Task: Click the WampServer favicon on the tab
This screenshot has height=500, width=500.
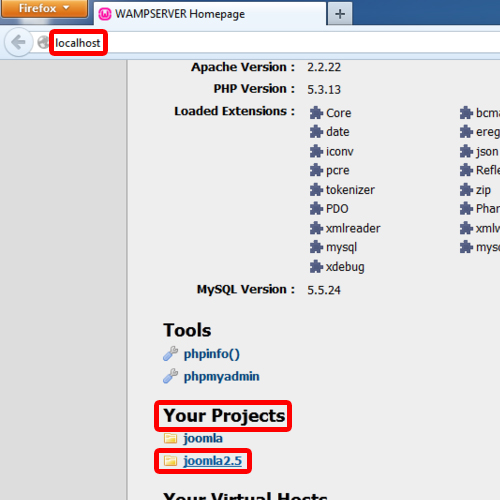Action: pyautogui.click(x=105, y=14)
